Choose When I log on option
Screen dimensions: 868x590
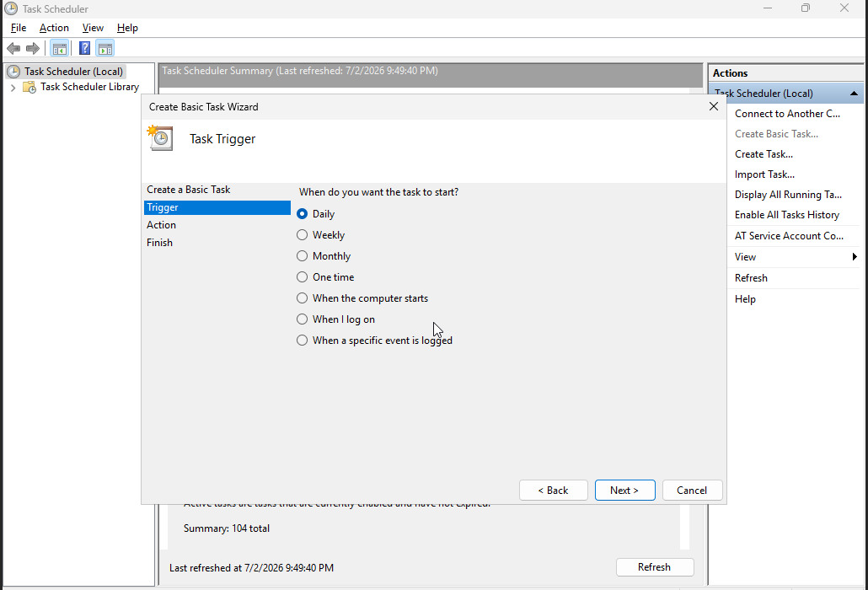tap(336, 319)
